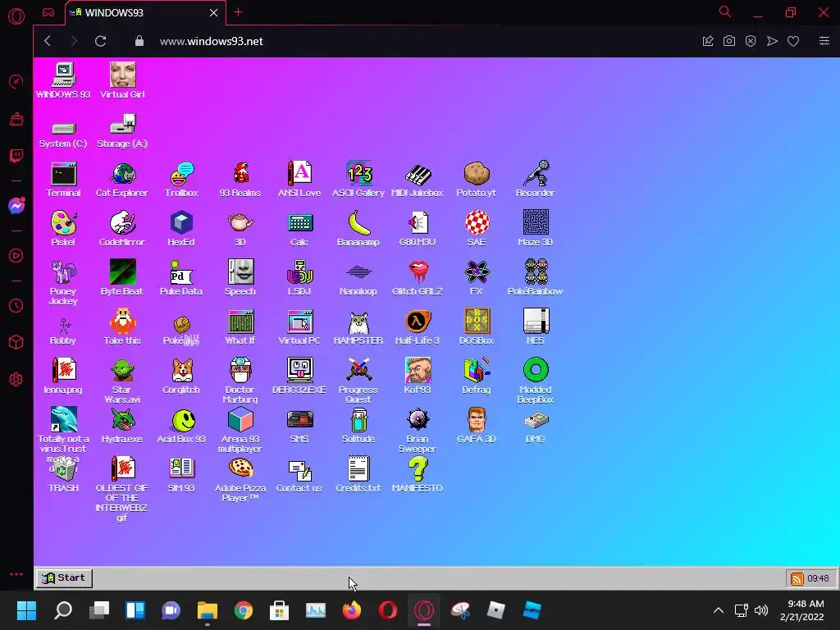Click the 09:48 clock in Windows 93 taskbar
Screen dimensions: 840x630
point(818,578)
